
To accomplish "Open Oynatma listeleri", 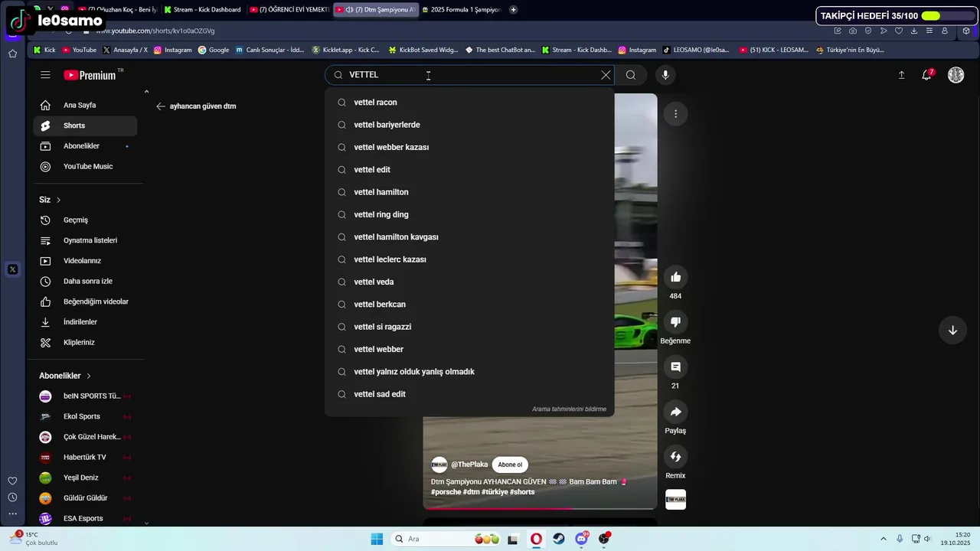I will point(86,240).
